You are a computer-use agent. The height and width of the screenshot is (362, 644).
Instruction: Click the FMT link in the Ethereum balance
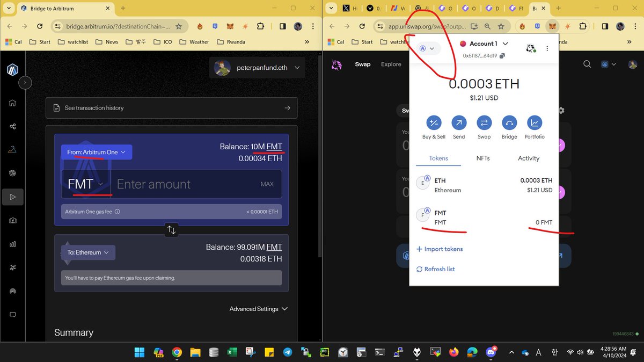(x=274, y=247)
